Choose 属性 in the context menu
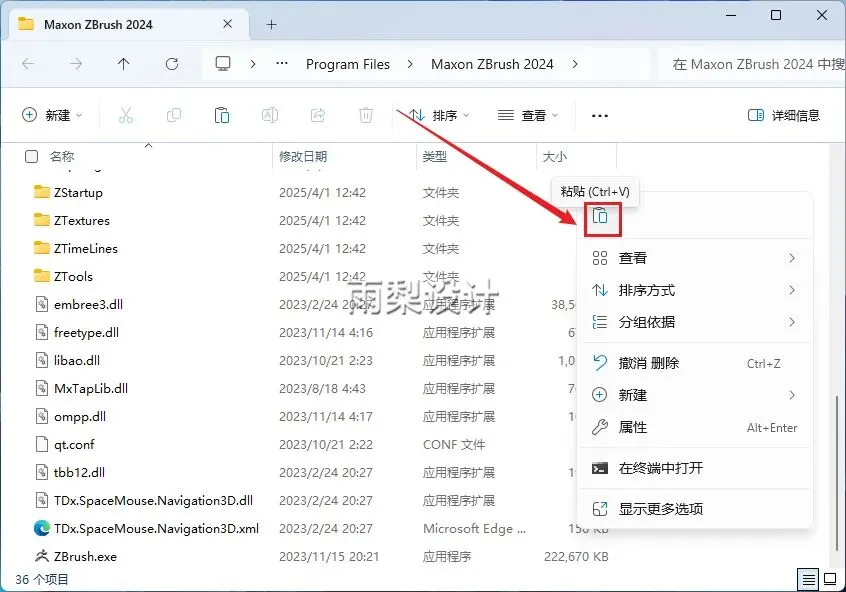Image resolution: width=846 pixels, height=592 pixels. click(694, 427)
